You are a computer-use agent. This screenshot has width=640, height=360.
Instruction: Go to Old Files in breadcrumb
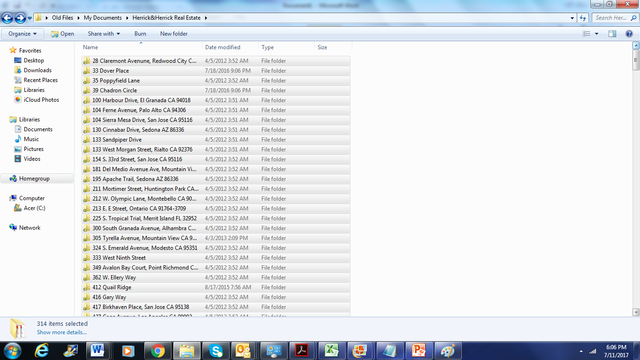pyautogui.click(x=62, y=18)
